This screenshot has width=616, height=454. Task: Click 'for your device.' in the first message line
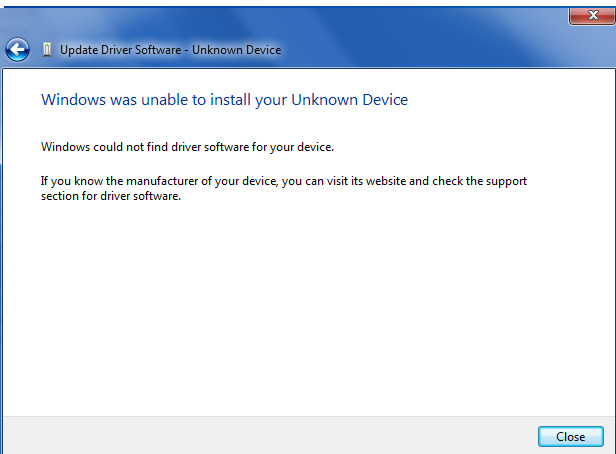pos(290,147)
